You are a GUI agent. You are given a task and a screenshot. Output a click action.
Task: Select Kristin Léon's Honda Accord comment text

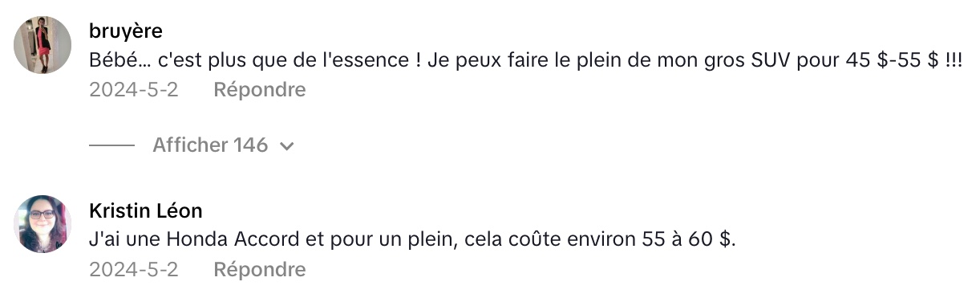[x=412, y=240]
